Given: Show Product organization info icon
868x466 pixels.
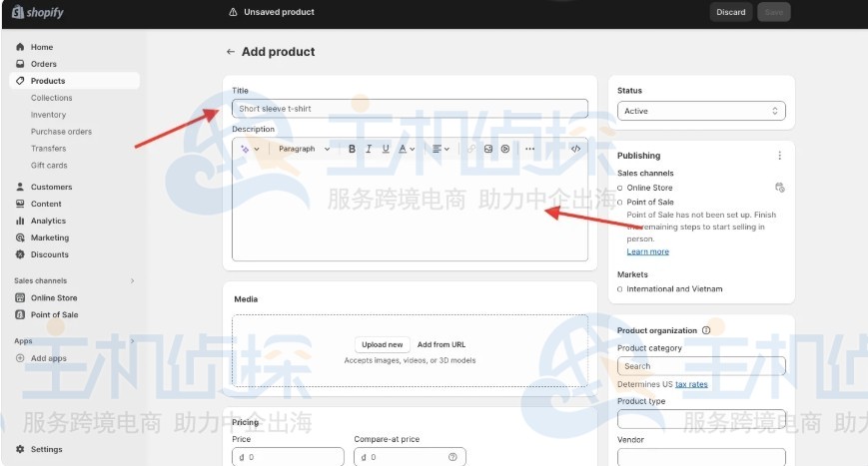Looking at the screenshot, I should pos(706,330).
